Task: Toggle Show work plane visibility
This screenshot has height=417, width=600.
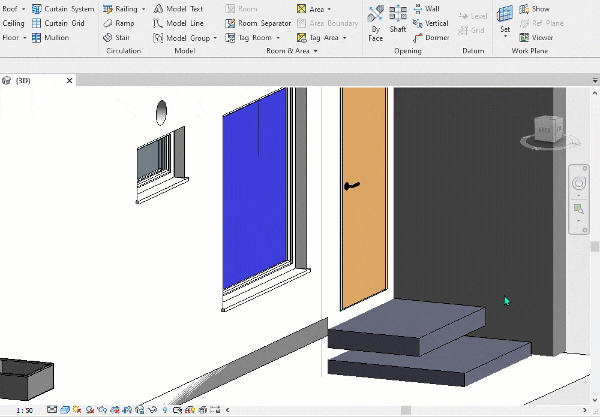Action: pos(535,9)
